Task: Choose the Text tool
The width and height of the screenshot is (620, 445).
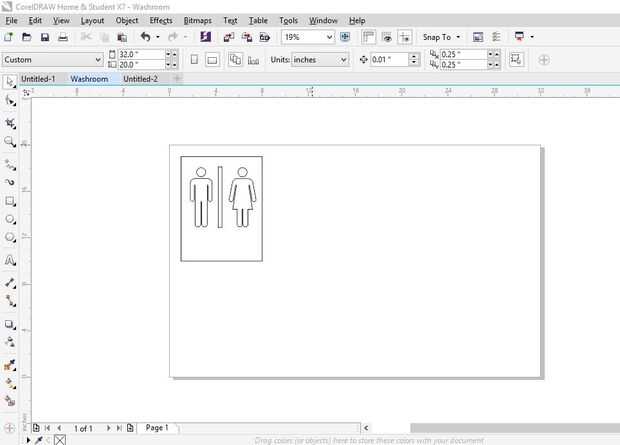Action: (x=10, y=260)
